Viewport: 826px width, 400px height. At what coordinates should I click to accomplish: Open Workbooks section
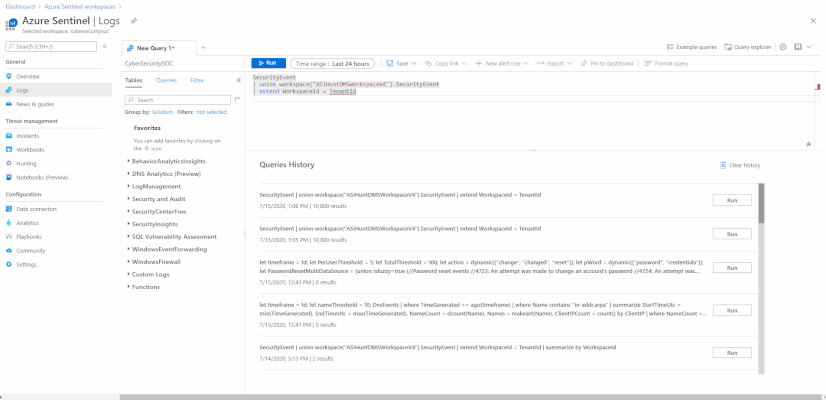coord(30,150)
